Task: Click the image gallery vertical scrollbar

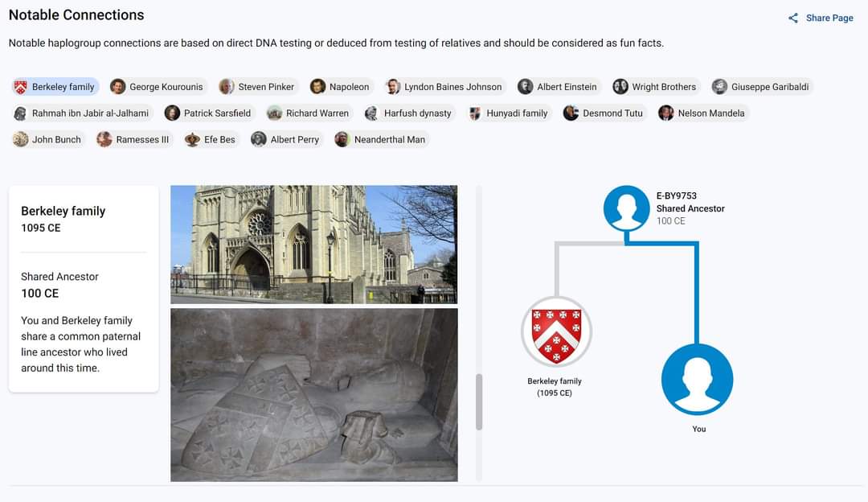Action: pos(479,401)
